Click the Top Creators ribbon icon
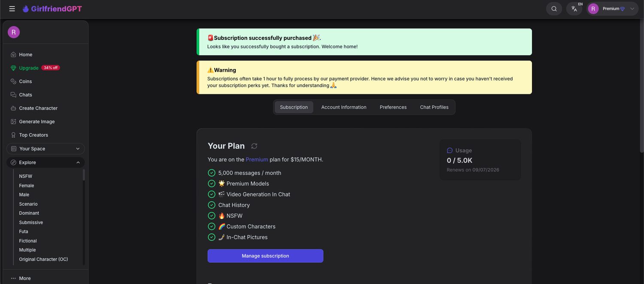 click(x=13, y=135)
